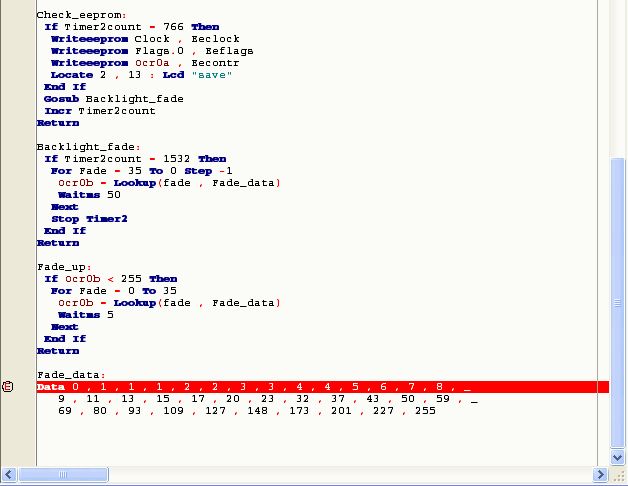This screenshot has height=486, width=628.
Task: Click 'Gosub Backlight_fade' line
Action: point(114,99)
